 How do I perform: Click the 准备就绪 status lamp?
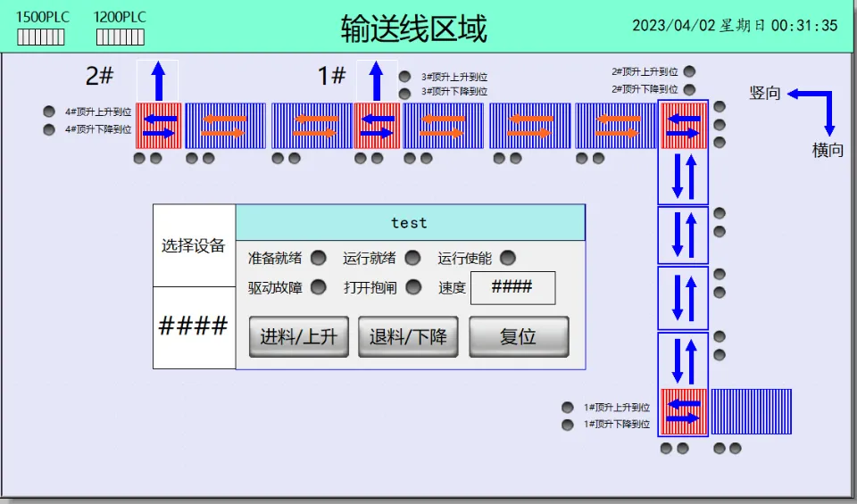point(319,258)
